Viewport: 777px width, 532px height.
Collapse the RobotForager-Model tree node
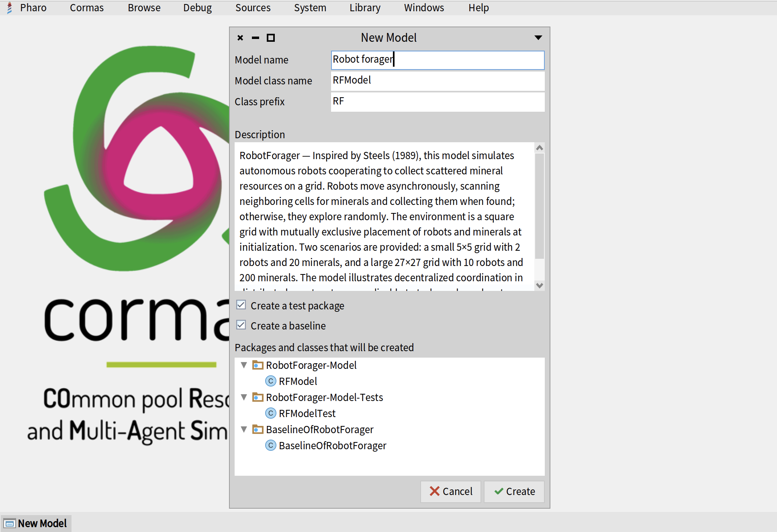(x=244, y=365)
